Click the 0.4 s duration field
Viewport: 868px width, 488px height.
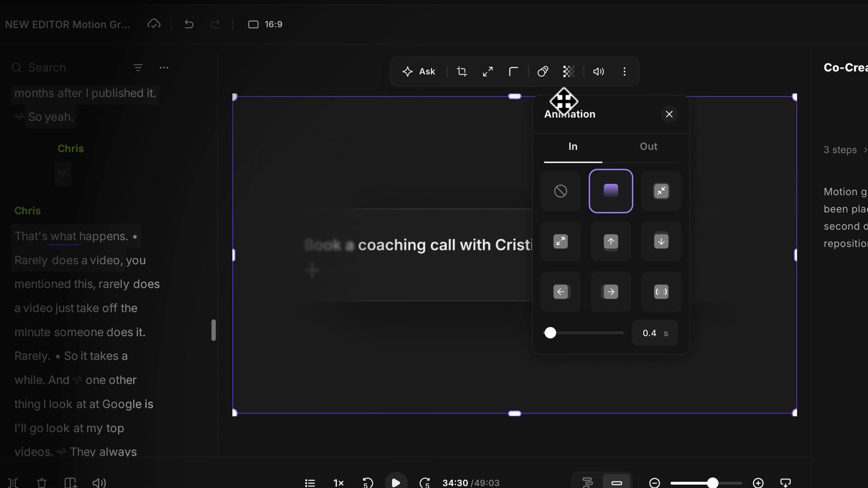tap(654, 333)
